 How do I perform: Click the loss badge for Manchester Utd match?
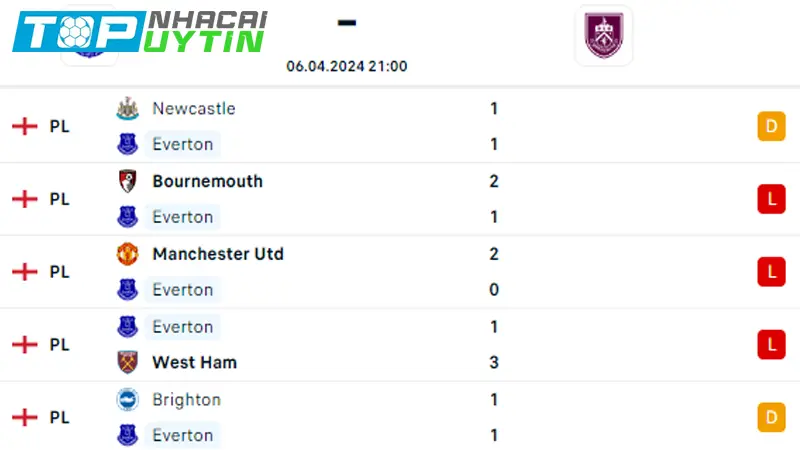coord(771,271)
